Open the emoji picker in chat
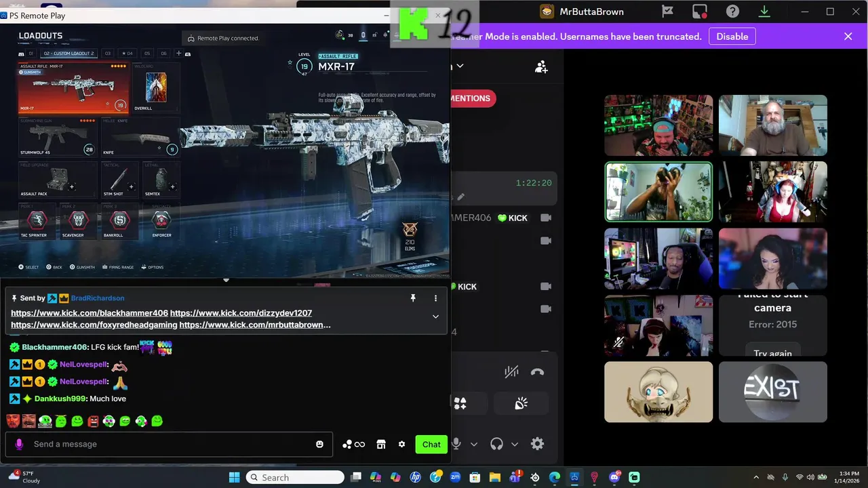This screenshot has width=868, height=488. click(x=319, y=444)
